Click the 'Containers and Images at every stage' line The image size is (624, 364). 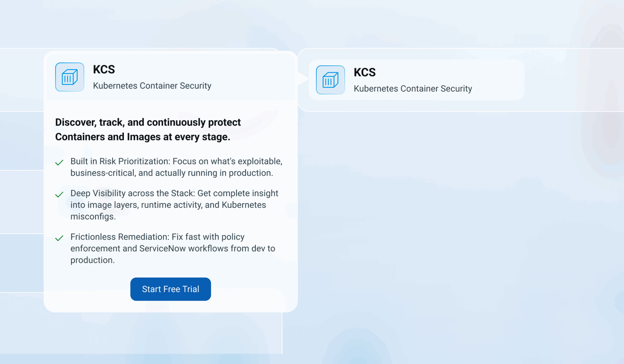point(143,137)
